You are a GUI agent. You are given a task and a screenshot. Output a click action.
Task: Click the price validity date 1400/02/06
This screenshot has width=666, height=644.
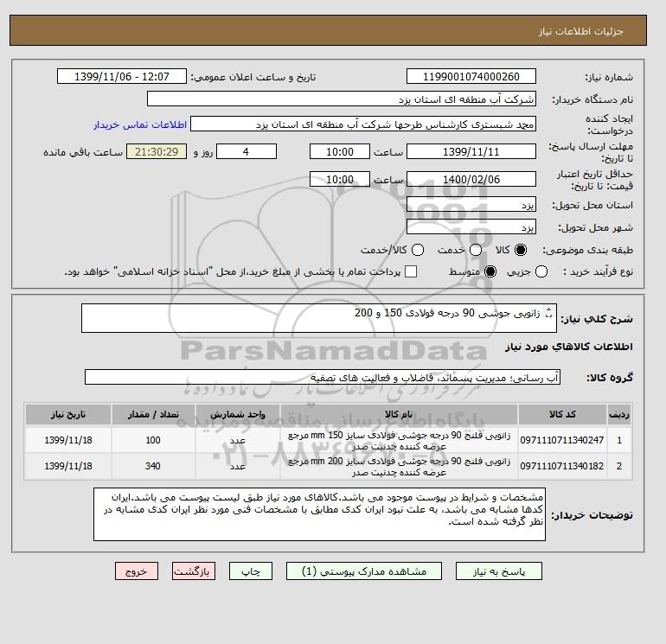click(471, 180)
